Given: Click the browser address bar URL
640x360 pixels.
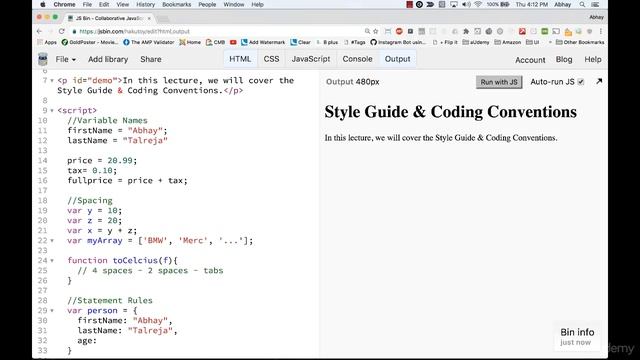Looking at the screenshot, I should coord(135,31).
